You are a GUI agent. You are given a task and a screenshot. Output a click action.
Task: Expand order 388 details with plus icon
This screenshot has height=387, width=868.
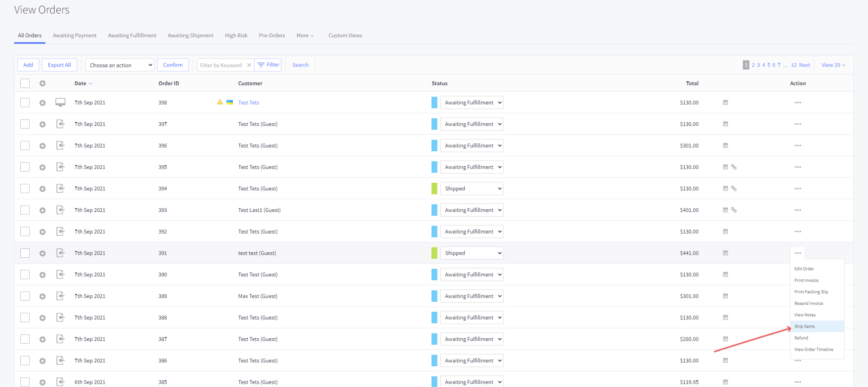coord(42,318)
